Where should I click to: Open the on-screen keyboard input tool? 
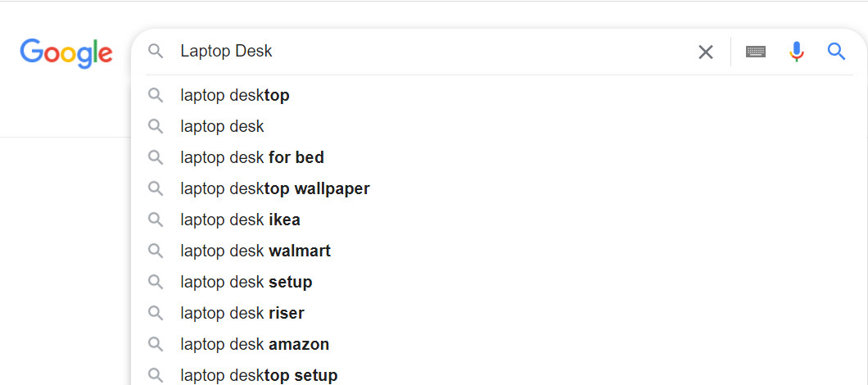pyautogui.click(x=756, y=52)
